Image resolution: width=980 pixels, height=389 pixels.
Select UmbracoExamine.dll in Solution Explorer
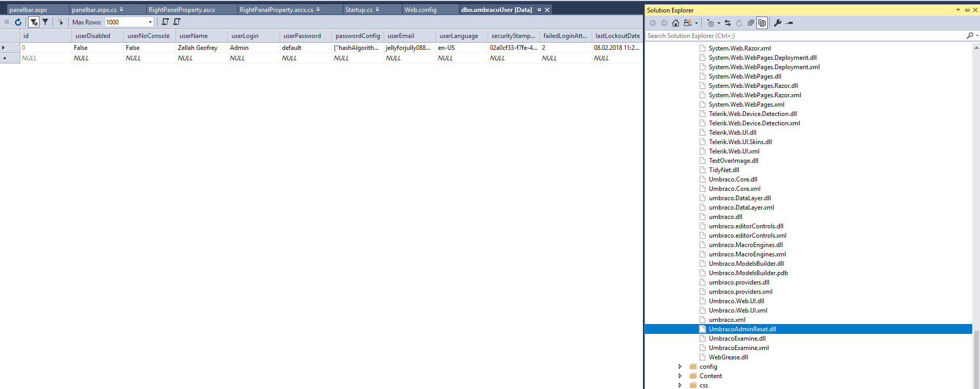point(737,339)
